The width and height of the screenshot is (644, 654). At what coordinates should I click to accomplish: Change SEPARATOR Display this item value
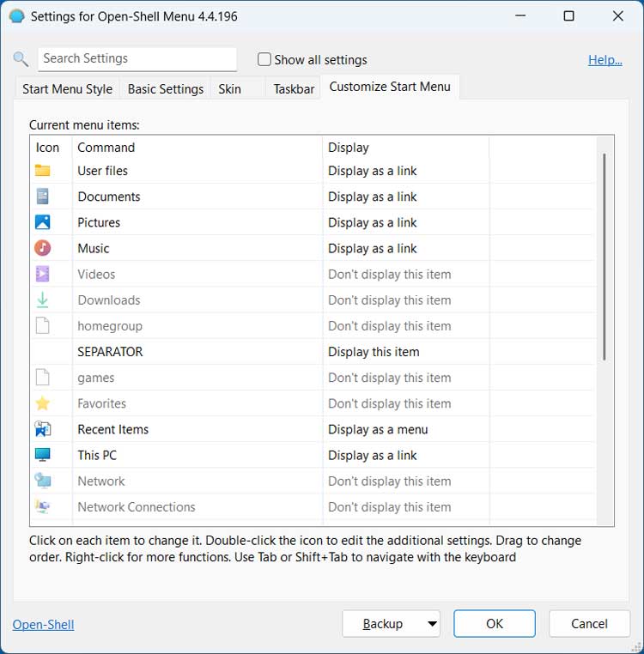point(374,352)
